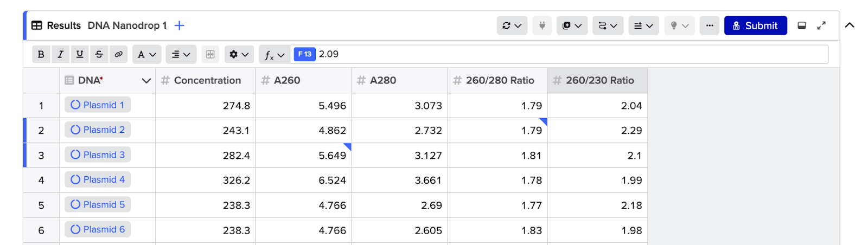Click 260/230 ratio cell 2.04
This screenshot has width=868, height=245.
(x=597, y=106)
